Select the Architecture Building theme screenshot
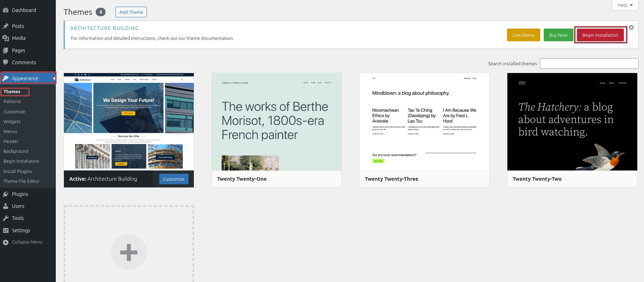 click(x=129, y=122)
